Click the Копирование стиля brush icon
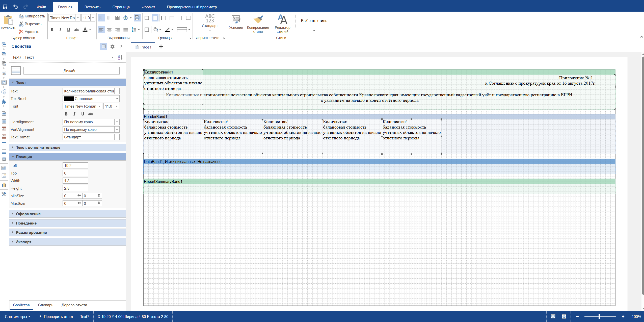Screen dimensions: 644x322 point(258,24)
